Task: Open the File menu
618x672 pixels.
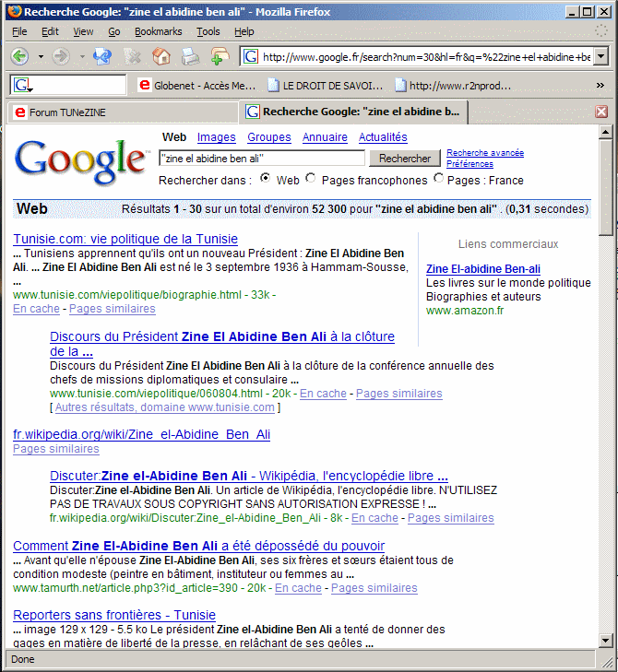Action: [19, 31]
